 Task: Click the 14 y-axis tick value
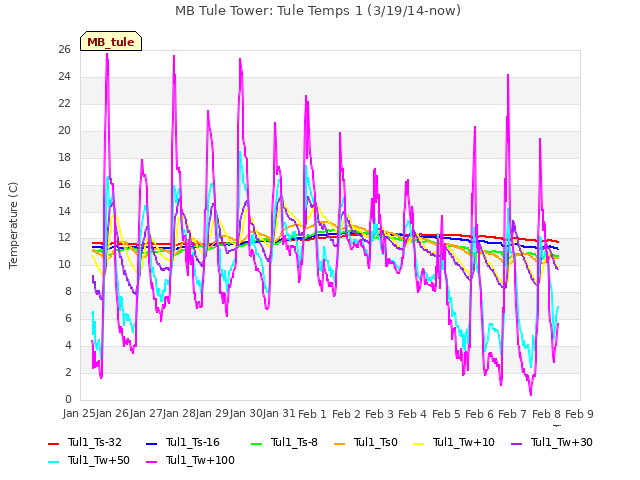[64, 211]
